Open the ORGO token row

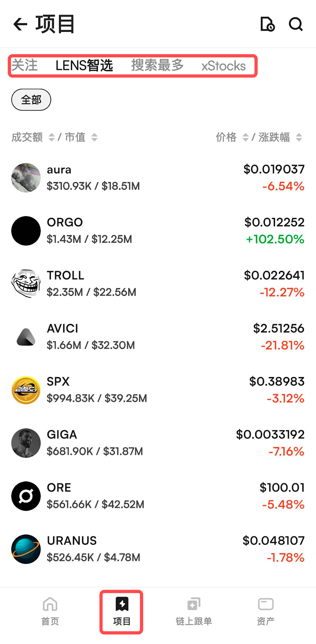pos(158,231)
